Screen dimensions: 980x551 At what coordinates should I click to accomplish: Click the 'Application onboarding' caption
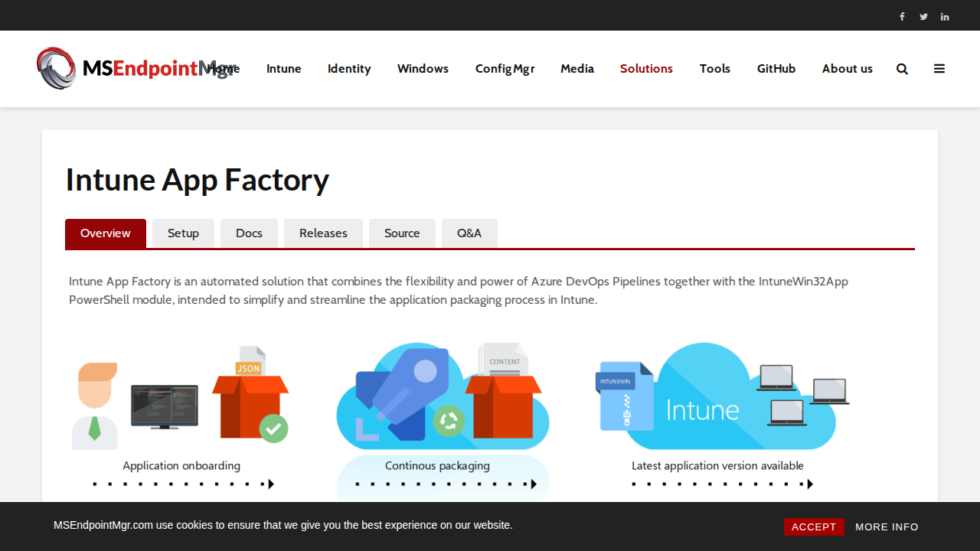click(x=181, y=465)
